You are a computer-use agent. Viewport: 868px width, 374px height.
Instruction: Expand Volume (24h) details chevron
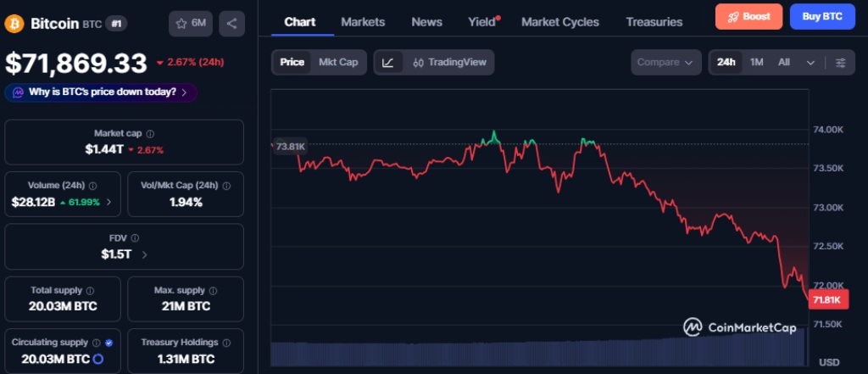108,202
